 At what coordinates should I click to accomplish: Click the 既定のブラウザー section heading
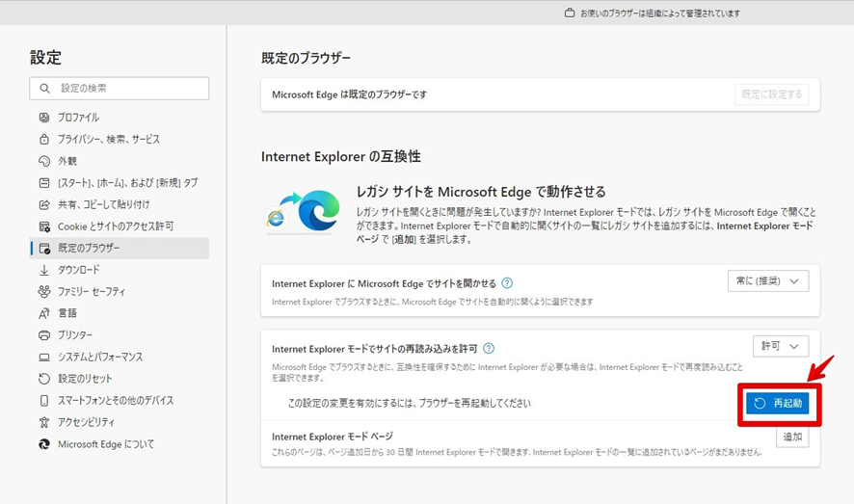[x=307, y=58]
